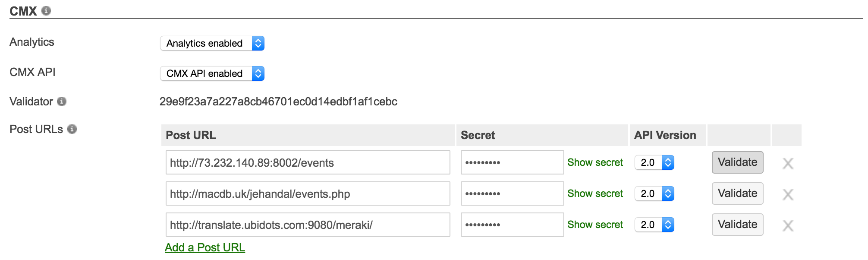Validate the macdb.uk events.php URL
This screenshot has height=260, width=868.
click(738, 193)
